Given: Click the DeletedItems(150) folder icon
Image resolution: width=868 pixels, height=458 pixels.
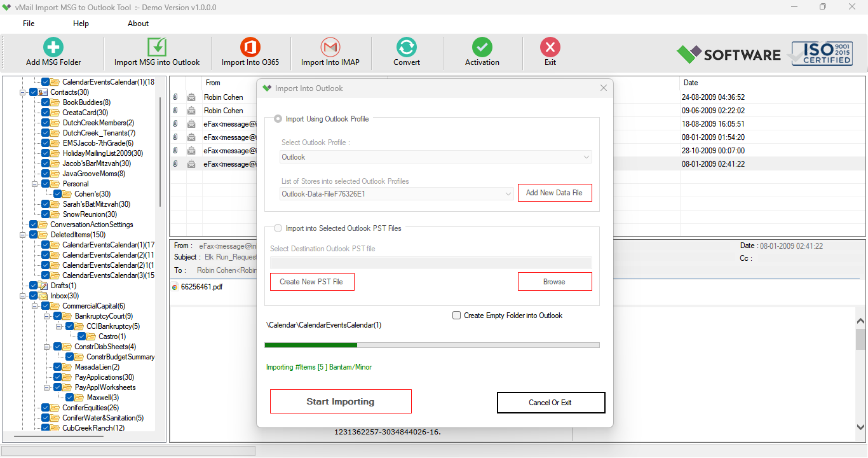Looking at the screenshot, I should click(x=43, y=235).
